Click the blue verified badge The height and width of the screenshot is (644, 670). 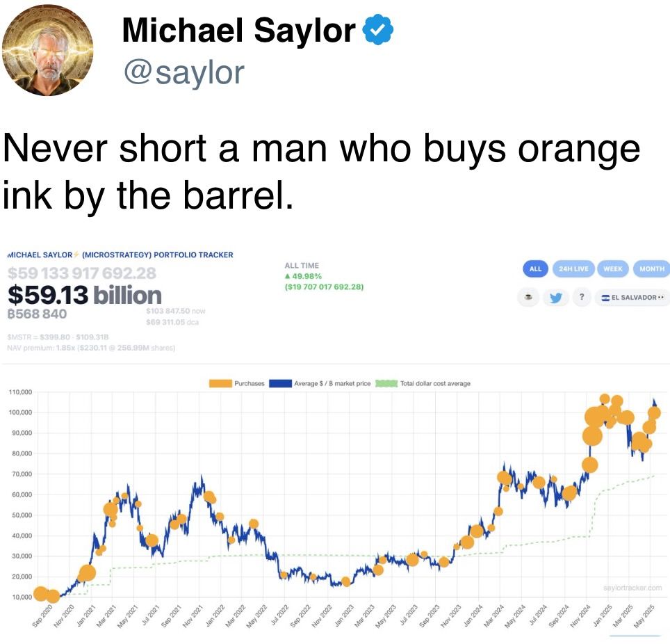coord(377,29)
